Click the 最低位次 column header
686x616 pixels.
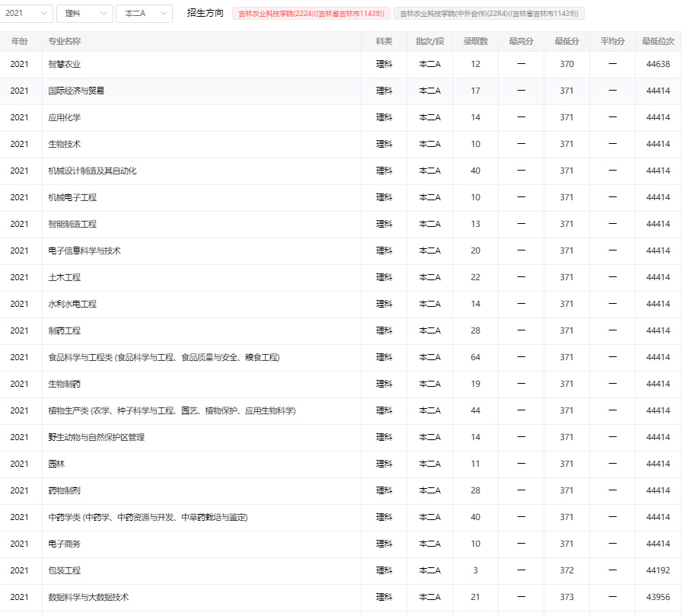(x=658, y=42)
